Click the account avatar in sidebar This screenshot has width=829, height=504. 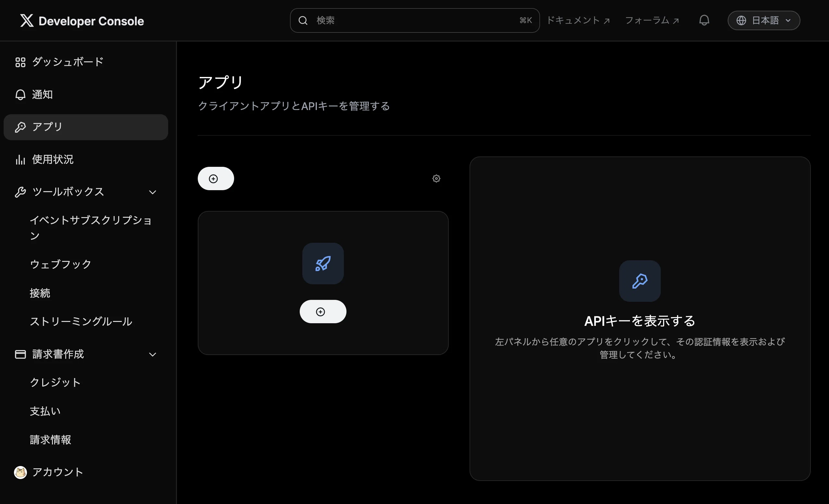(20, 473)
